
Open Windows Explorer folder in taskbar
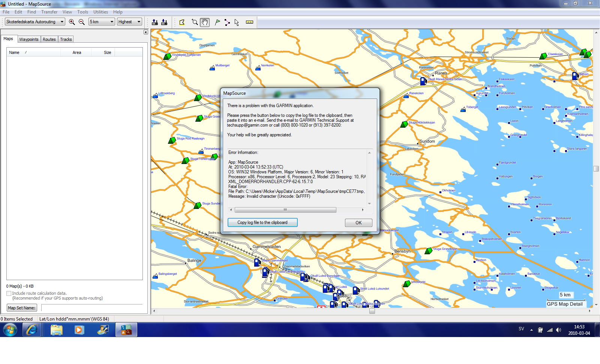56,330
